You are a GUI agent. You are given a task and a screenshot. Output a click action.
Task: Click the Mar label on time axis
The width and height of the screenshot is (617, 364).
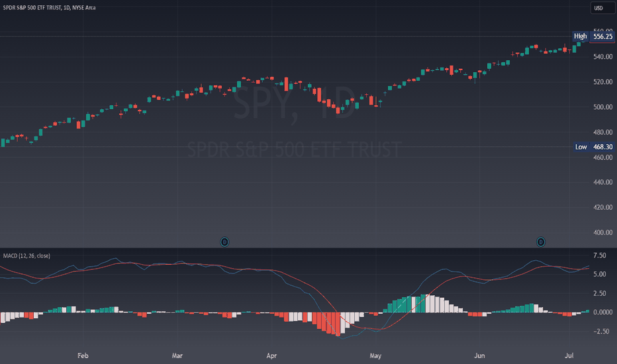tap(177, 356)
